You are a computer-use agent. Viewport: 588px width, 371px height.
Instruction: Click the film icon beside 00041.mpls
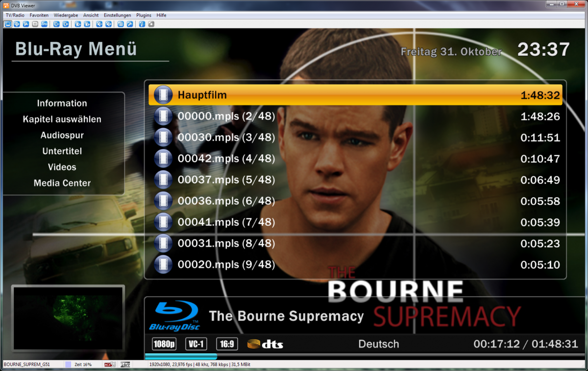[163, 222]
